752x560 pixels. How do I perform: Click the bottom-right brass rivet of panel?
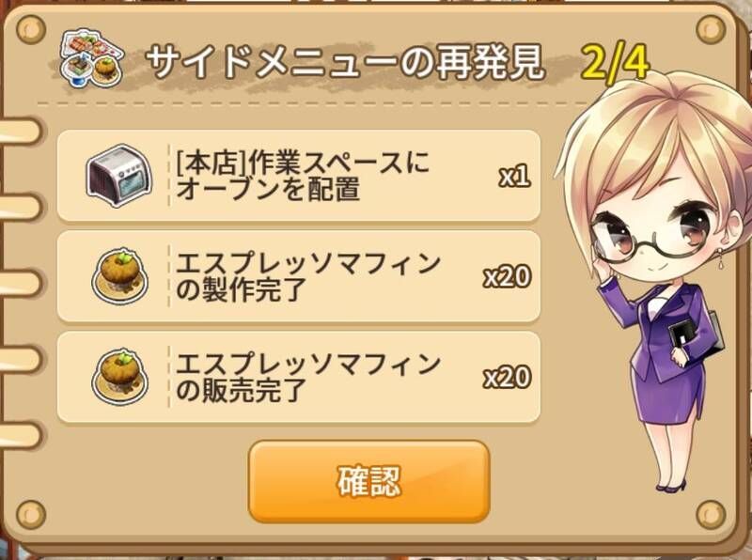coord(711,515)
